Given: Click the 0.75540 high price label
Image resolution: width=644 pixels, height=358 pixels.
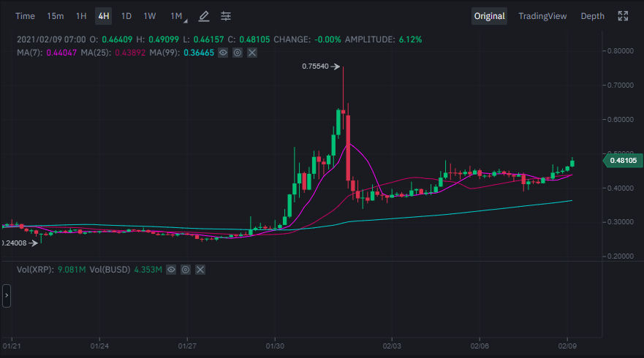Looking at the screenshot, I should click(x=315, y=66).
